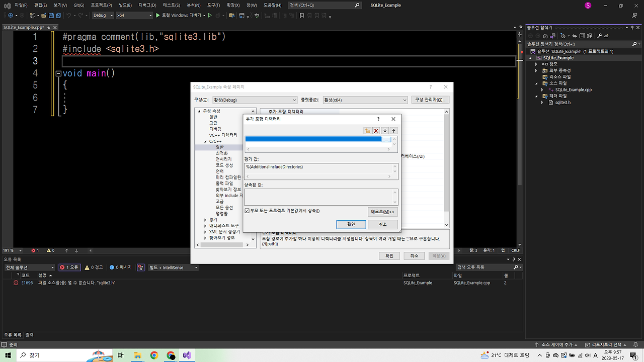Screen dimensions: 644x362
Task: Delete the selected line with the red X
Action: pyautogui.click(x=376, y=131)
